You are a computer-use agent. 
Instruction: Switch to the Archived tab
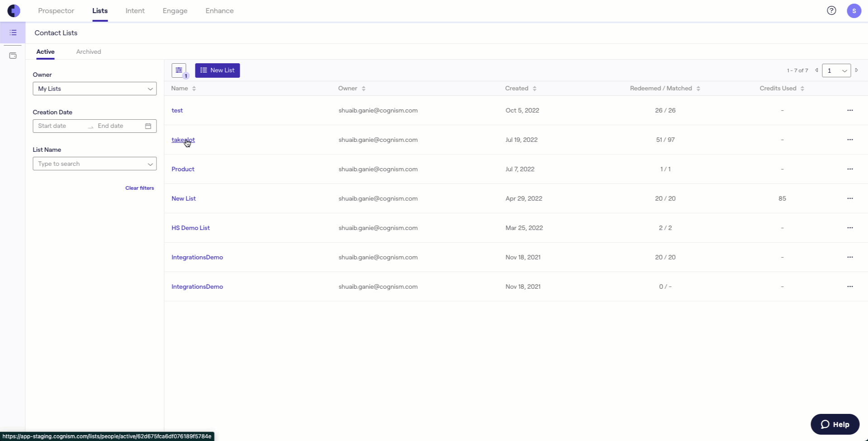(x=89, y=52)
